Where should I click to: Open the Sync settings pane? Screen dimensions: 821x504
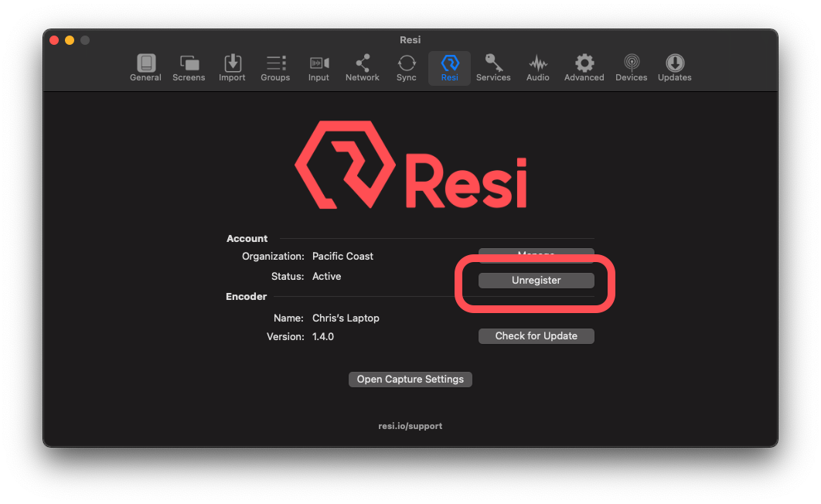pos(406,67)
